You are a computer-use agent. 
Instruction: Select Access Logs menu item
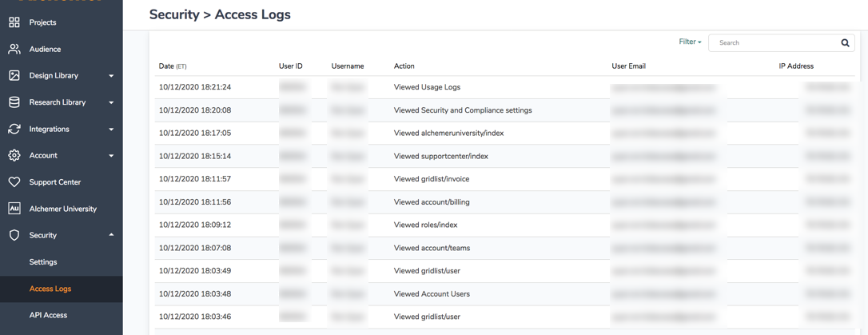[50, 289]
